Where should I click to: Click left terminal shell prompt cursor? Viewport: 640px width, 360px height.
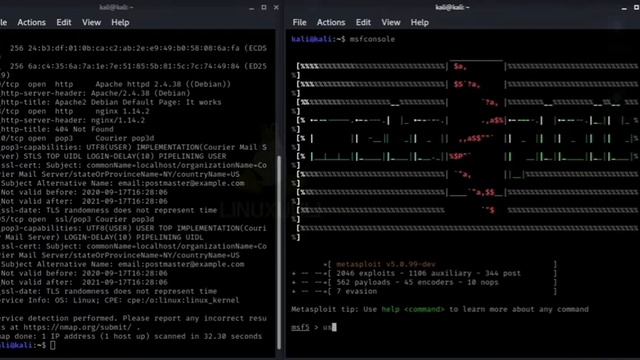(53, 345)
